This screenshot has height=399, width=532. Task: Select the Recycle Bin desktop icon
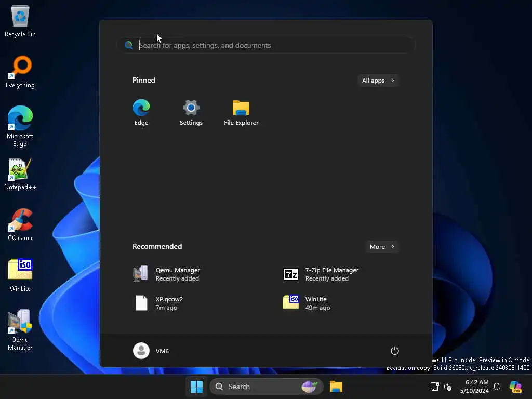point(20,21)
